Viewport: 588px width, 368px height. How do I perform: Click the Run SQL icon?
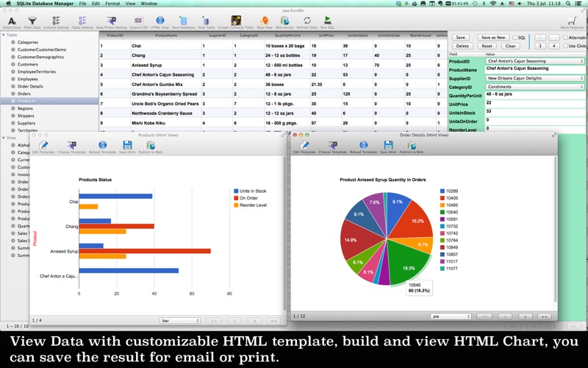[327, 21]
